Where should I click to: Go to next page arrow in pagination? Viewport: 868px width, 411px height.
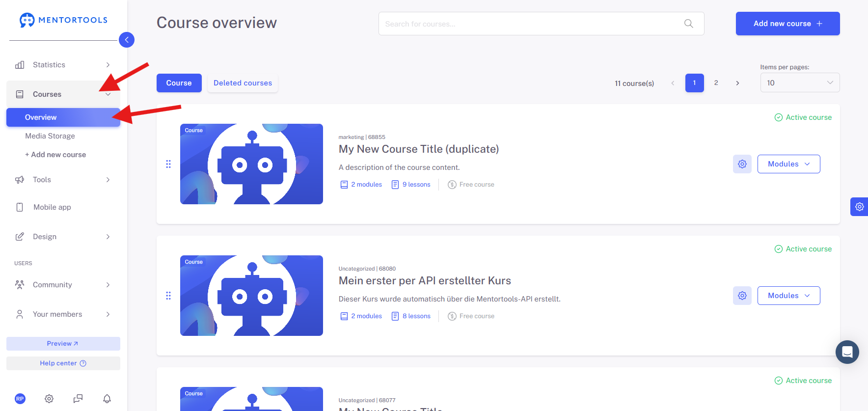tap(737, 83)
